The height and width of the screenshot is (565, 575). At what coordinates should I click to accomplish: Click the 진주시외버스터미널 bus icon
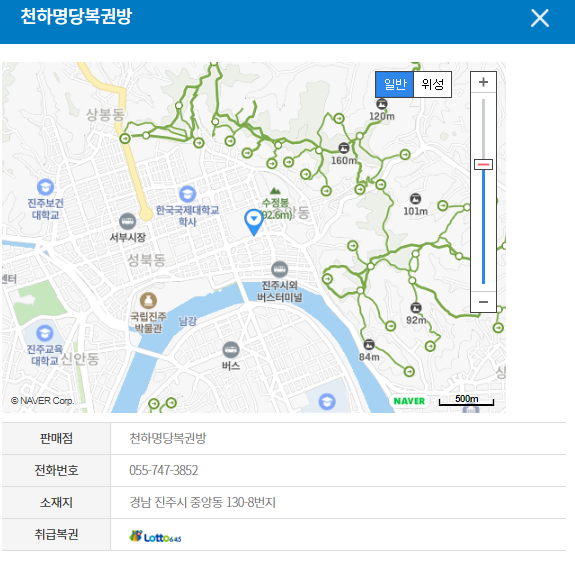click(279, 269)
